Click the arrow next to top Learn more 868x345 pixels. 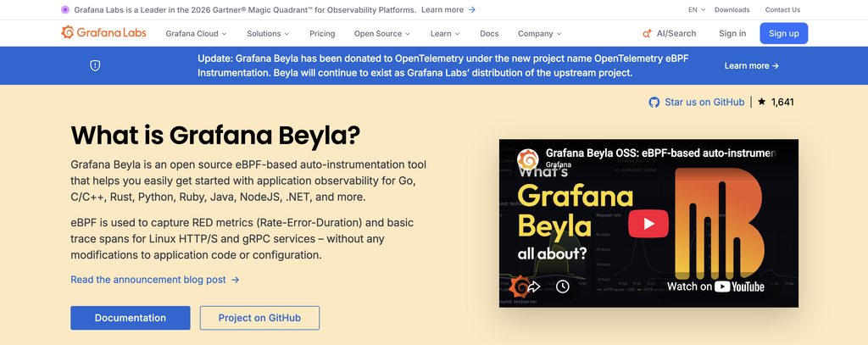pos(471,9)
